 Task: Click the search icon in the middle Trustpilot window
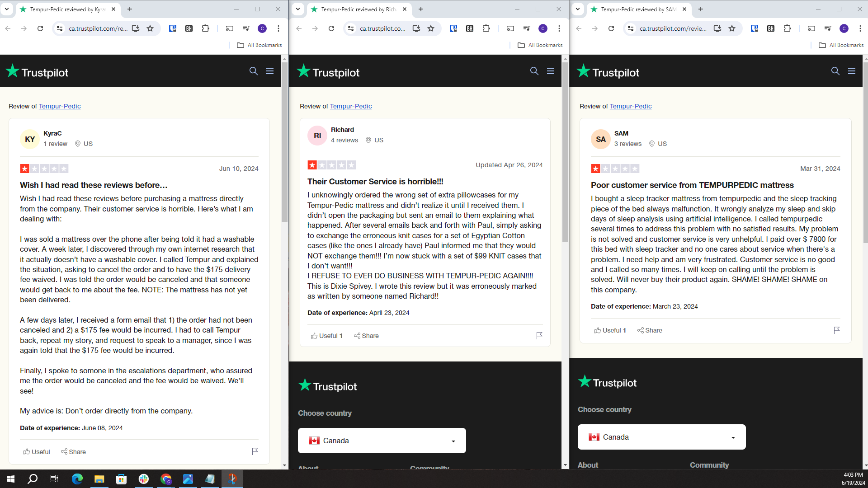(534, 71)
